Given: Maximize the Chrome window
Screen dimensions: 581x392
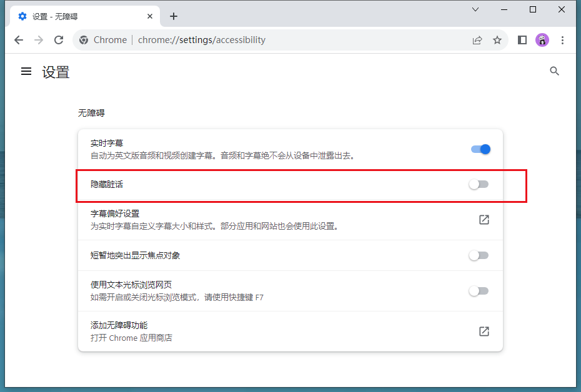Looking at the screenshot, I should click(x=533, y=9).
